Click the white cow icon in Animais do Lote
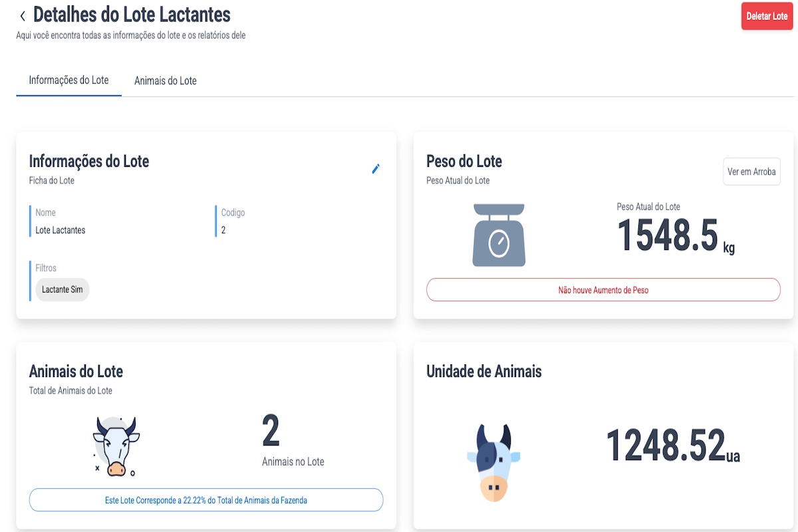 pos(114,444)
